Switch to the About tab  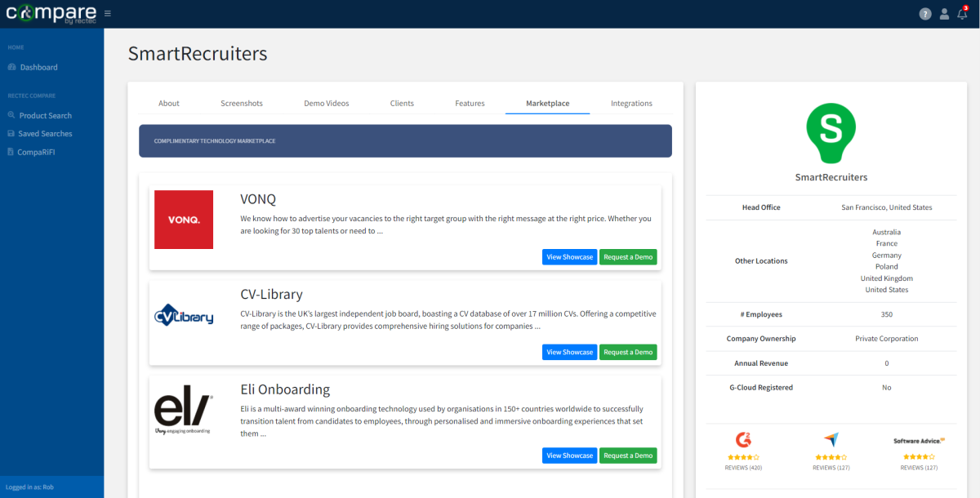click(x=169, y=104)
